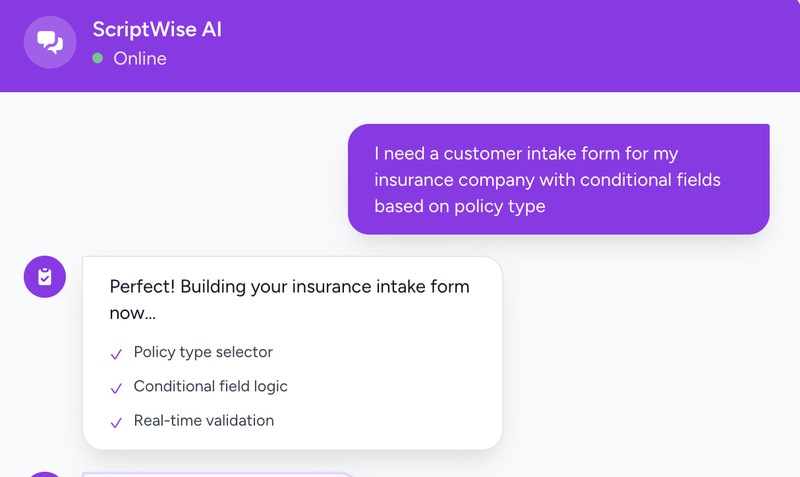
Task: Click the checkmark beside Conditional field logic
Action: pos(117,387)
